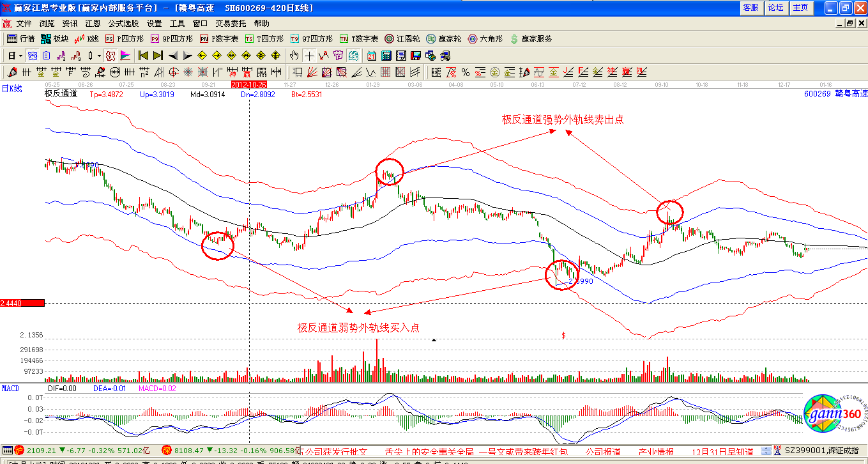Click the red 2012-10-26 date marker
The width and height of the screenshot is (868, 464).
click(x=248, y=84)
